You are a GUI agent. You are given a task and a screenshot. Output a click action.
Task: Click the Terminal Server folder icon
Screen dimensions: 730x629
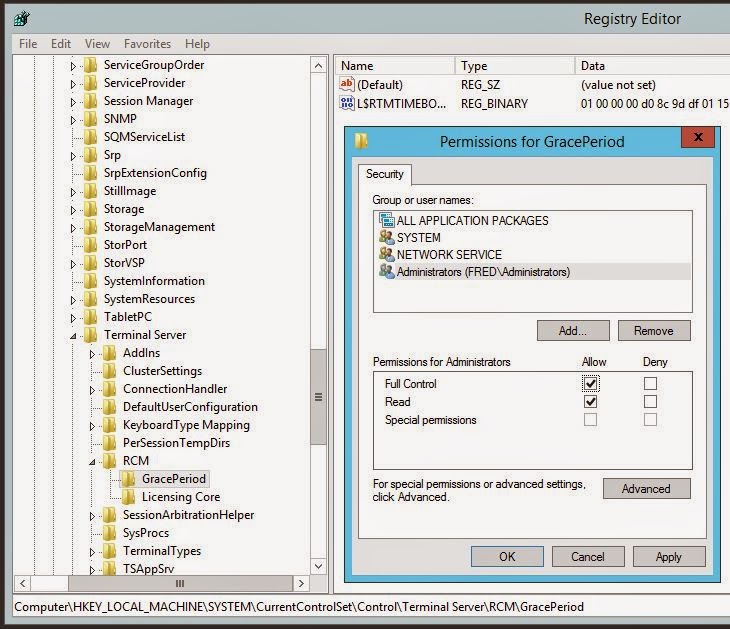(90, 335)
